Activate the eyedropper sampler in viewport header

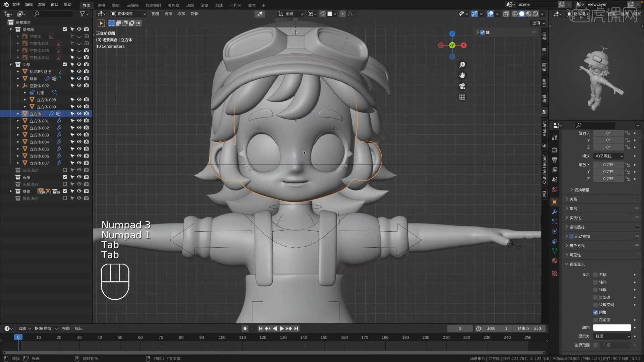(260, 14)
